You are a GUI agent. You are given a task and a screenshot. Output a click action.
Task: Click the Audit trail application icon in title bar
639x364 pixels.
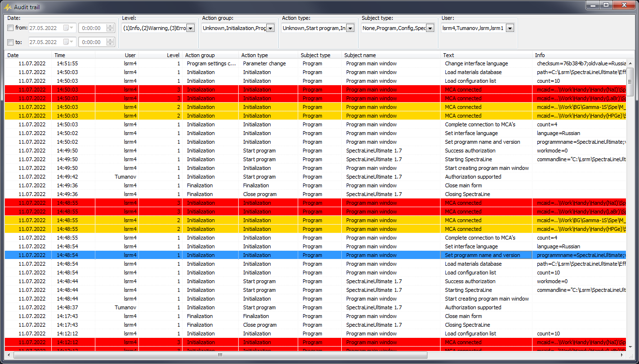pos(8,7)
